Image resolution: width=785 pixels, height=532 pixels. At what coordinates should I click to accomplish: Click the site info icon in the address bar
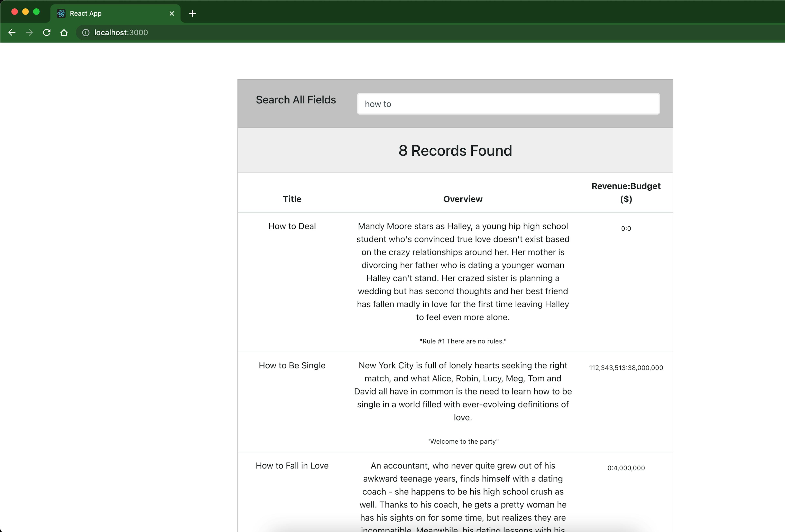86,32
